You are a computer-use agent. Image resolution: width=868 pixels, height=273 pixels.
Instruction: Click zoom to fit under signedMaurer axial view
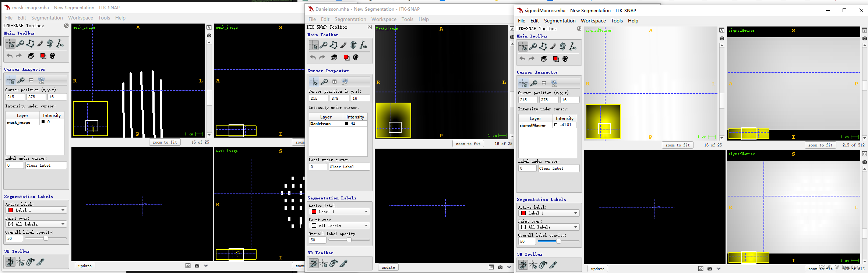[x=678, y=145]
